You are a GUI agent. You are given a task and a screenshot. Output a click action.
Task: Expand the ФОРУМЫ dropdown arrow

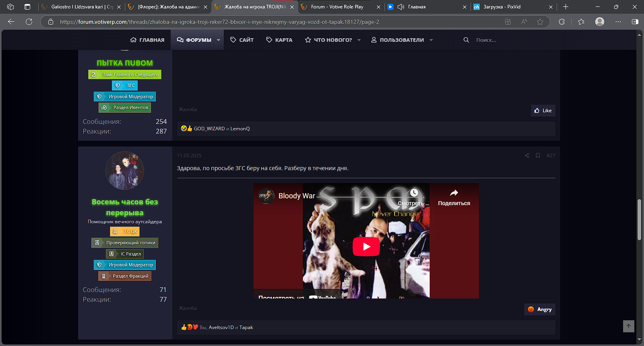pos(219,40)
